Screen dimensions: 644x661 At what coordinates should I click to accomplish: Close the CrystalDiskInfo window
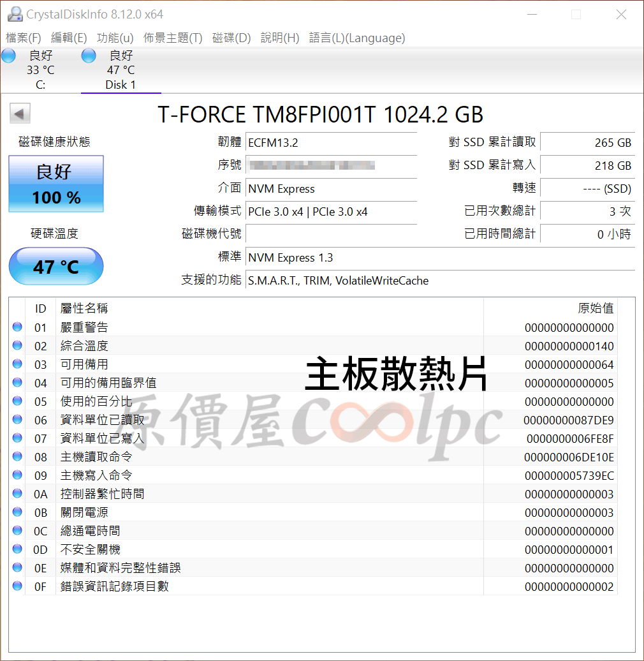click(x=621, y=14)
